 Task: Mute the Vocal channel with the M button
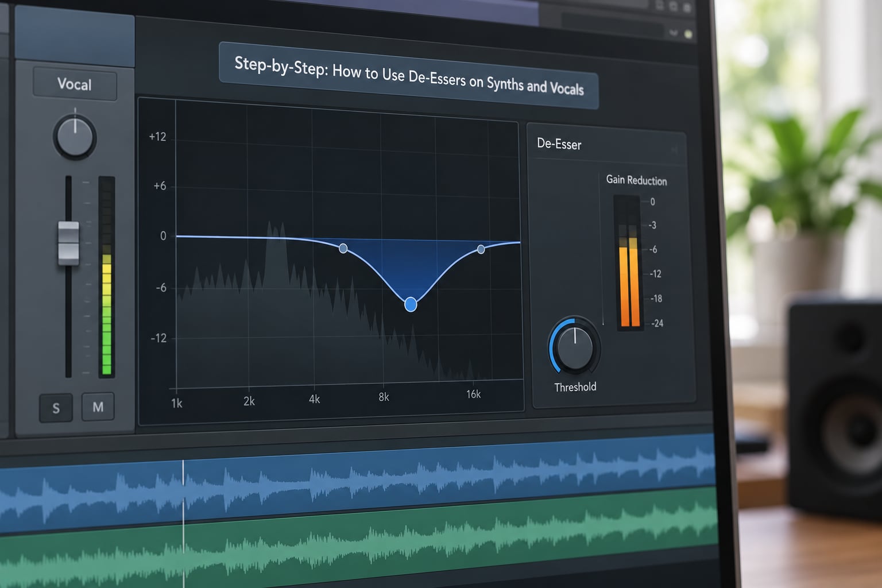coord(98,407)
